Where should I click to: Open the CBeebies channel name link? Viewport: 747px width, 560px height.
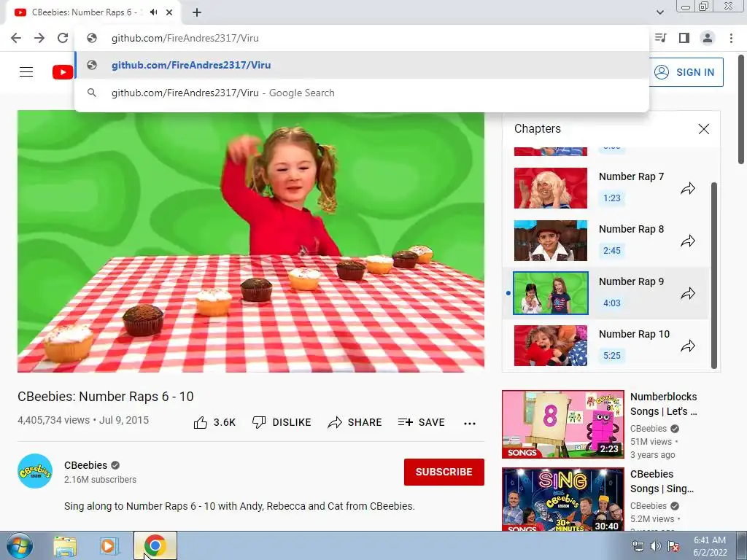pyautogui.click(x=86, y=465)
